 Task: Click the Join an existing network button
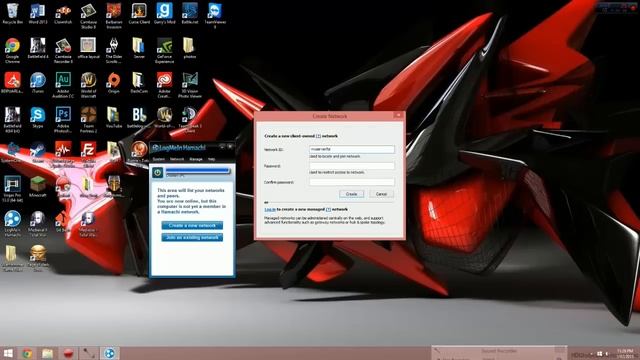192,238
